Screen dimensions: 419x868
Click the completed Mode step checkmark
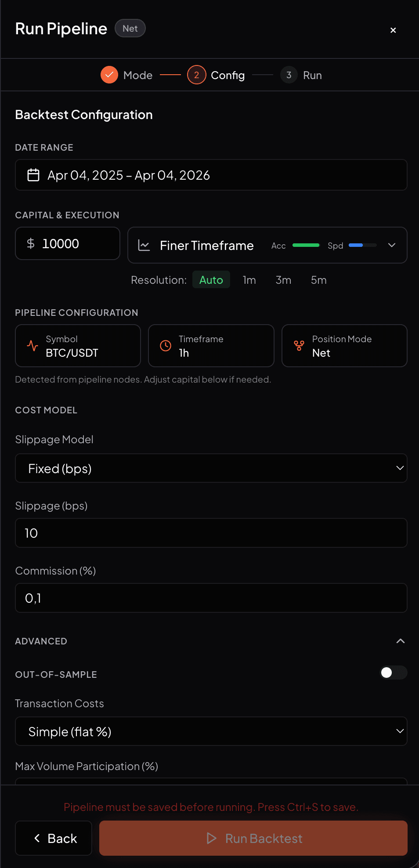tap(109, 75)
